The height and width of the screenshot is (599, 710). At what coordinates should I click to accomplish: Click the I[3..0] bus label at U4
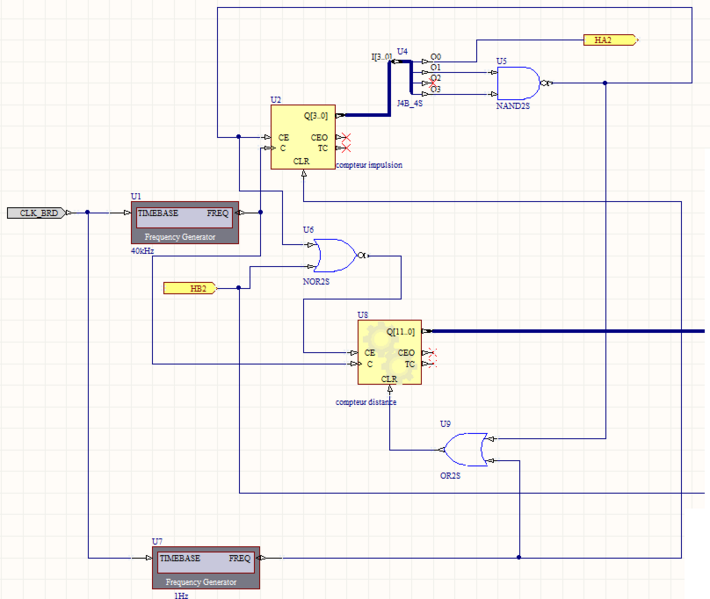[x=380, y=57]
